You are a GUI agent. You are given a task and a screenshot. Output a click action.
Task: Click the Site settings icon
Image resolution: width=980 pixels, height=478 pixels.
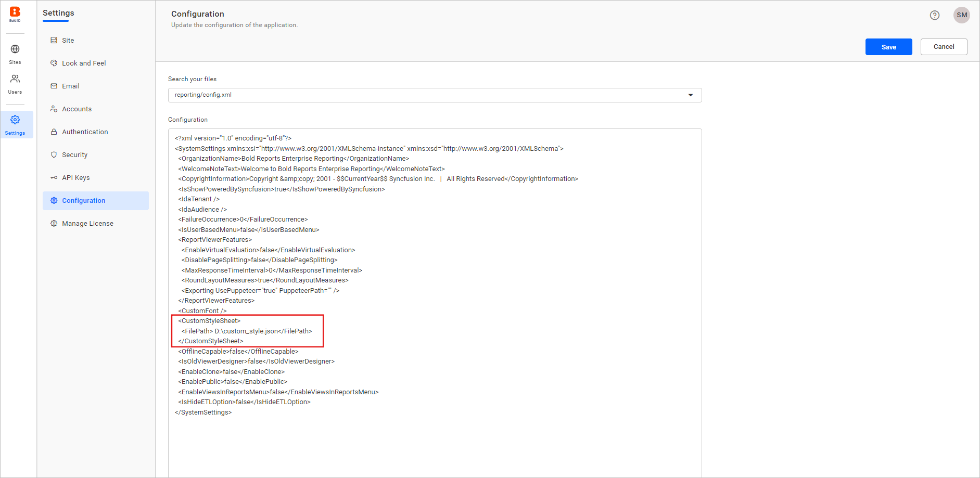point(54,40)
